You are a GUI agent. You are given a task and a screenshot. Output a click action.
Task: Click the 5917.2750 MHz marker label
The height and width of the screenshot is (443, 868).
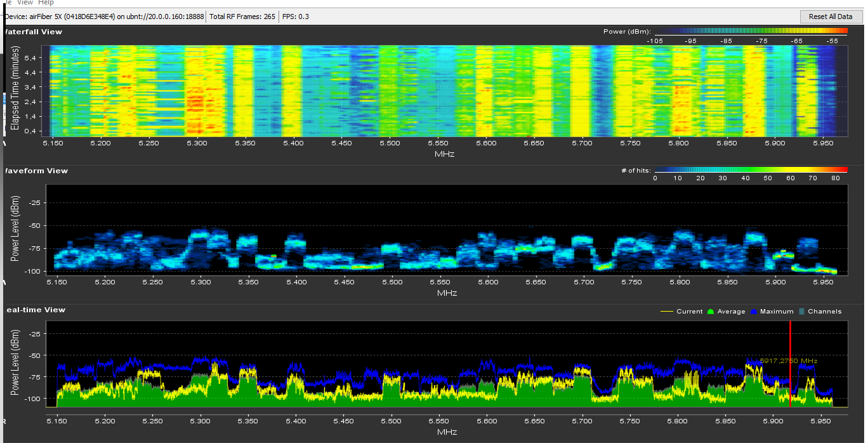click(x=788, y=361)
